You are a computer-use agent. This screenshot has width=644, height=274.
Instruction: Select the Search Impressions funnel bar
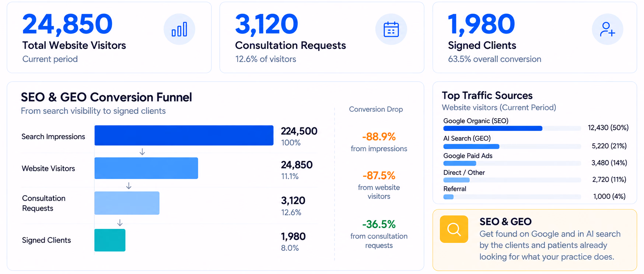coord(184,135)
